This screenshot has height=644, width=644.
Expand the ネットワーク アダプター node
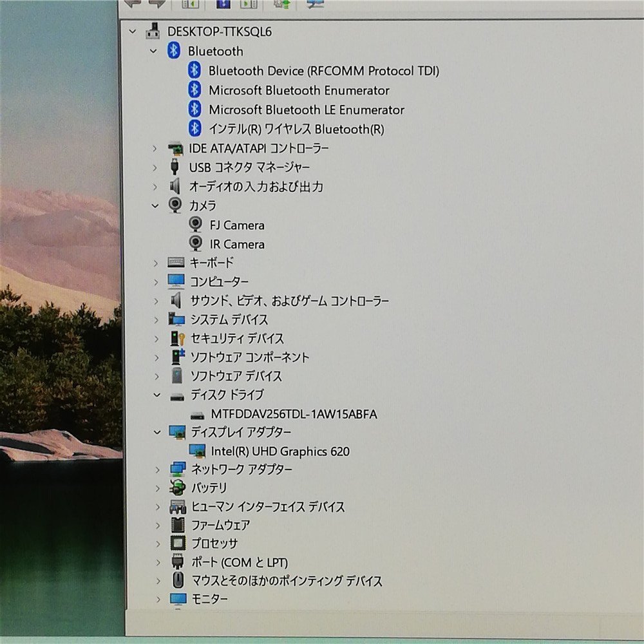pos(157,469)
